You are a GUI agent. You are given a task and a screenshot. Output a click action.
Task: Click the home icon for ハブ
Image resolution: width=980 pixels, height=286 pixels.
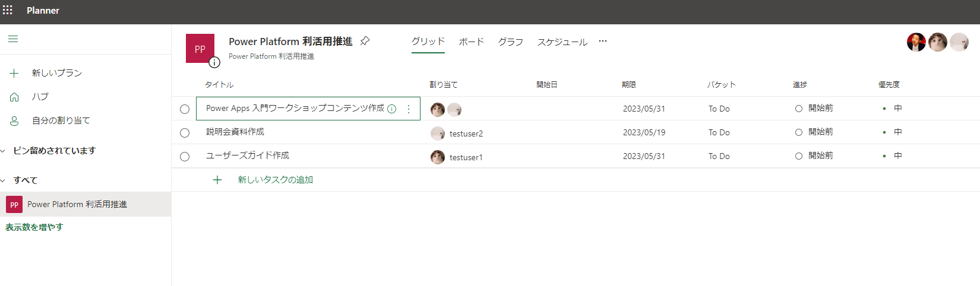[x=14, y=97]
